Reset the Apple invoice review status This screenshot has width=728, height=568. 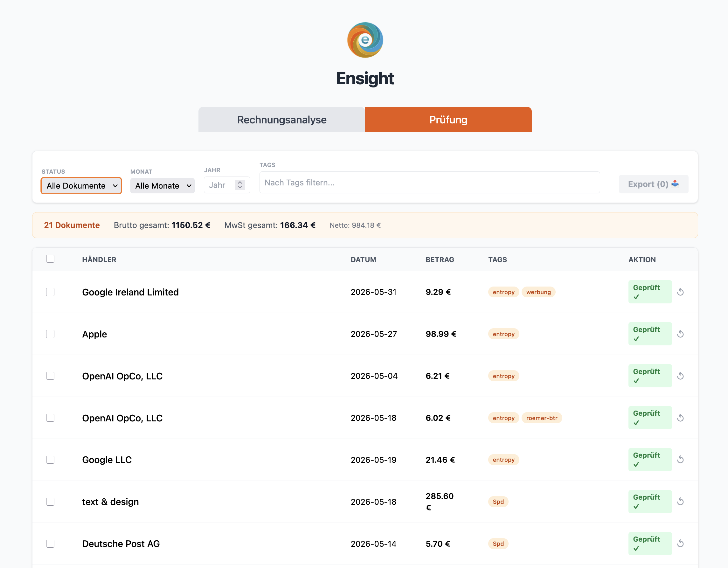pyautogui.click(x=680, y=334)
